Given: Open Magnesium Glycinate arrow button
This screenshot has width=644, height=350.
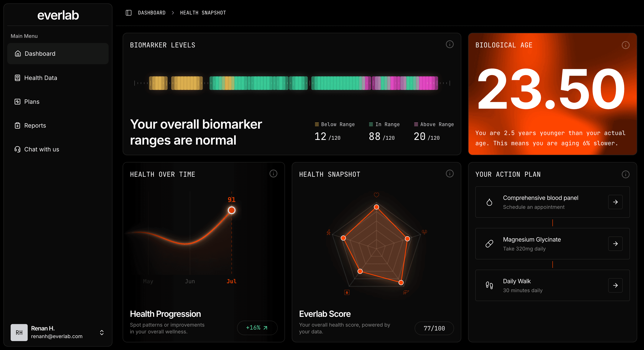Looking at the screenshot, I should pyautogui.click(x=615, y=244).
